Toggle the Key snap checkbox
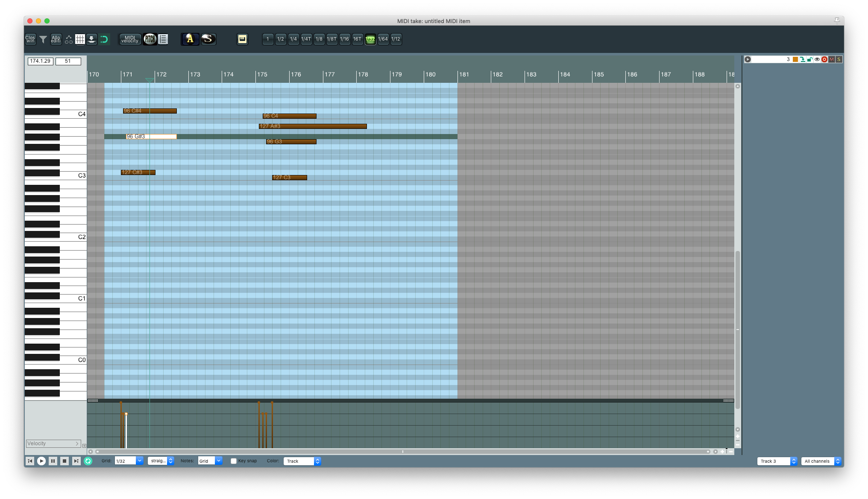The height and width of the screenshot is (499, 868). (234, 461)
